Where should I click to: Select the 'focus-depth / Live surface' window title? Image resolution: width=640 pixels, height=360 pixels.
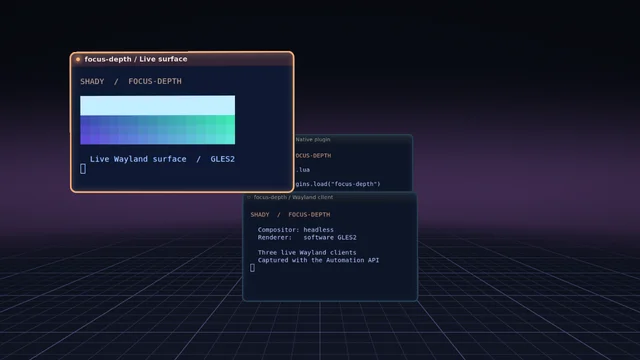click(136, 59)
